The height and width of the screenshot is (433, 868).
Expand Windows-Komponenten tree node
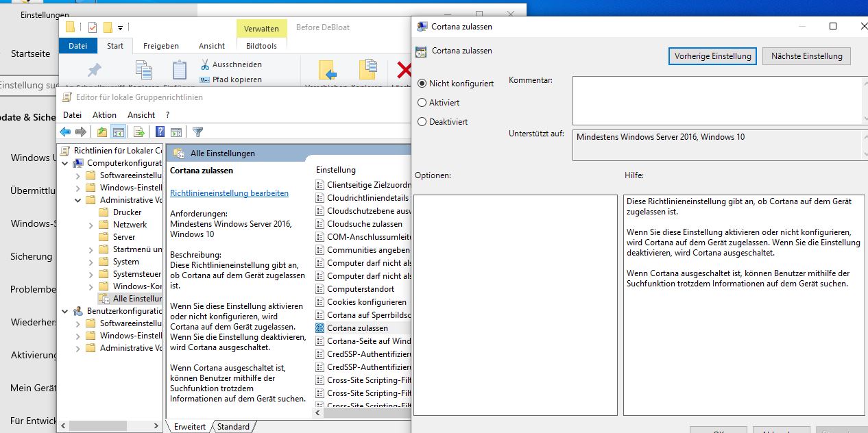[91, 286]
